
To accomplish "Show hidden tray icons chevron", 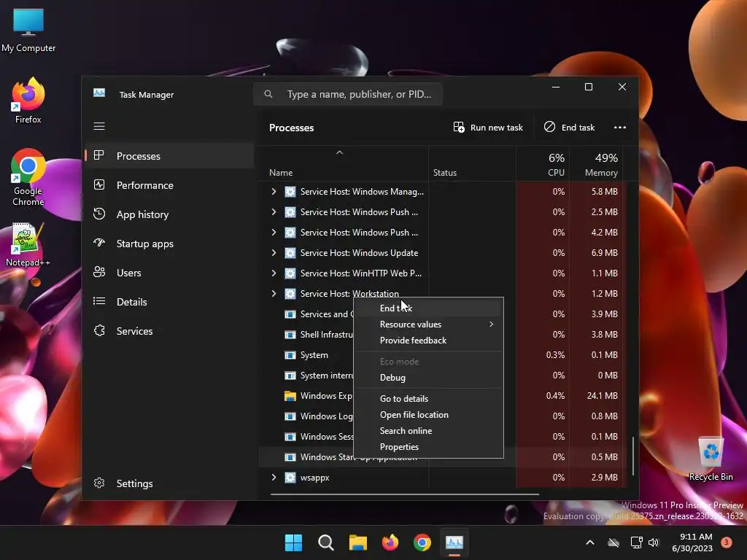I will pyautogui.click(x=589, y=542).
